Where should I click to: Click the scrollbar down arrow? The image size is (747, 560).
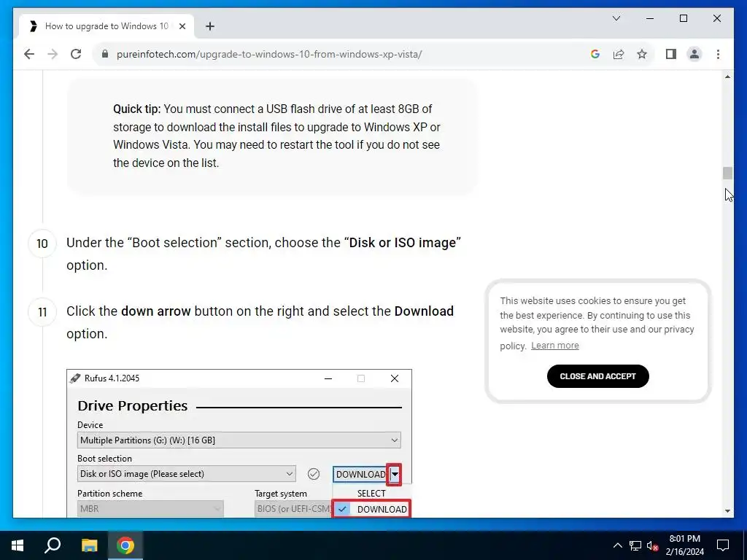727,511
